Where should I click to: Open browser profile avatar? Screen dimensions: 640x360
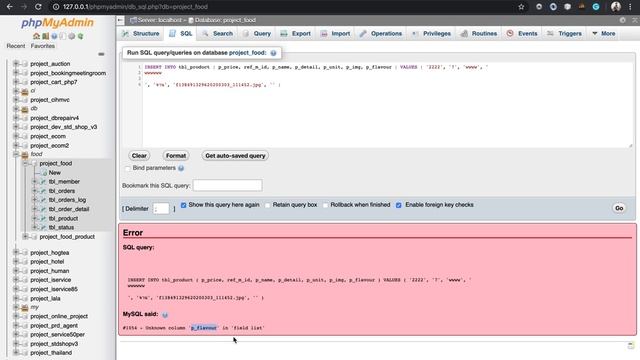[616, 7]
